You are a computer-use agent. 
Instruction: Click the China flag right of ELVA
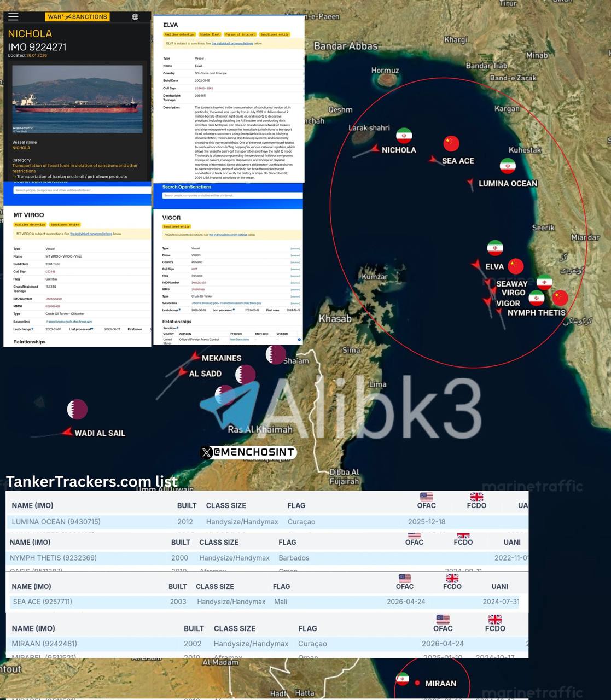tap(516, 266)
